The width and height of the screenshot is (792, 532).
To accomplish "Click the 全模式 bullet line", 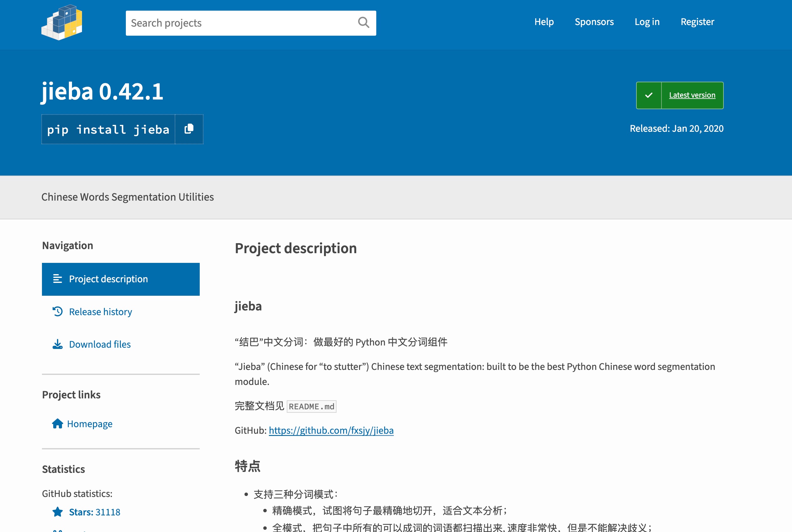I will [x=462, y=527].
